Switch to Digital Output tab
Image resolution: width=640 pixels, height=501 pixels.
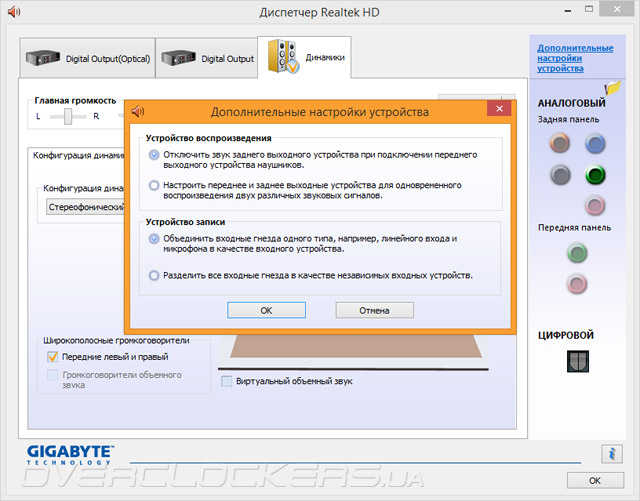(x=207, y=58)
